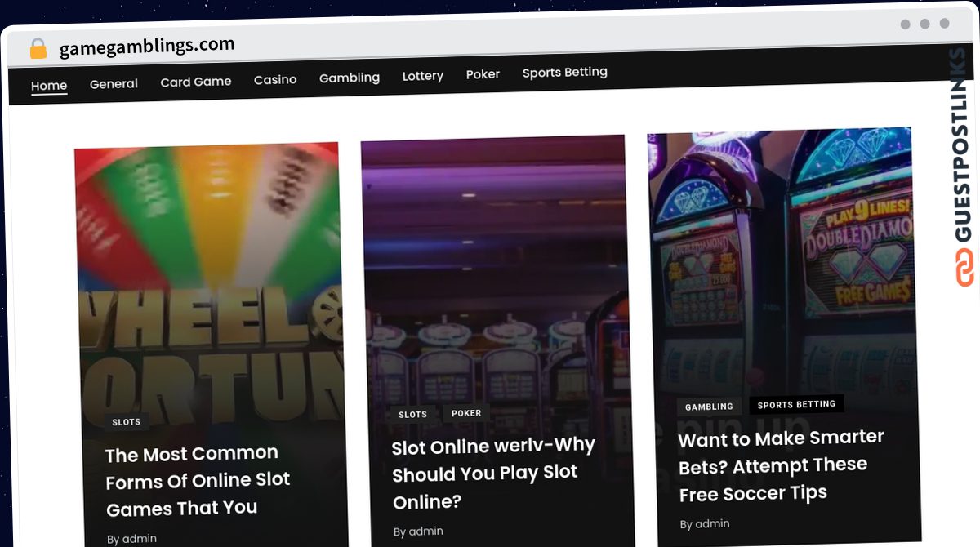Open the Lottery category page

(x=423, y=76)
